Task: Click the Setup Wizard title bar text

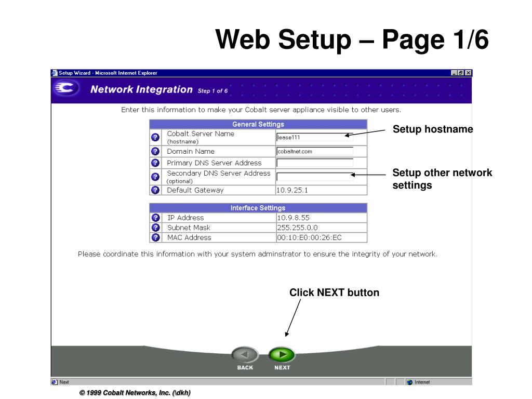Action: point(108,73)
